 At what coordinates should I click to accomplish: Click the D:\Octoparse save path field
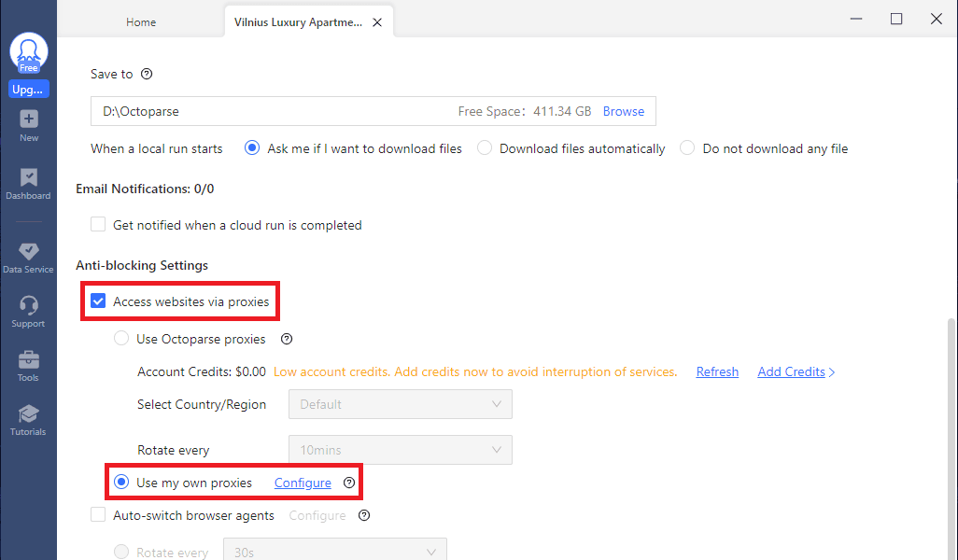(x=373, y=111)
